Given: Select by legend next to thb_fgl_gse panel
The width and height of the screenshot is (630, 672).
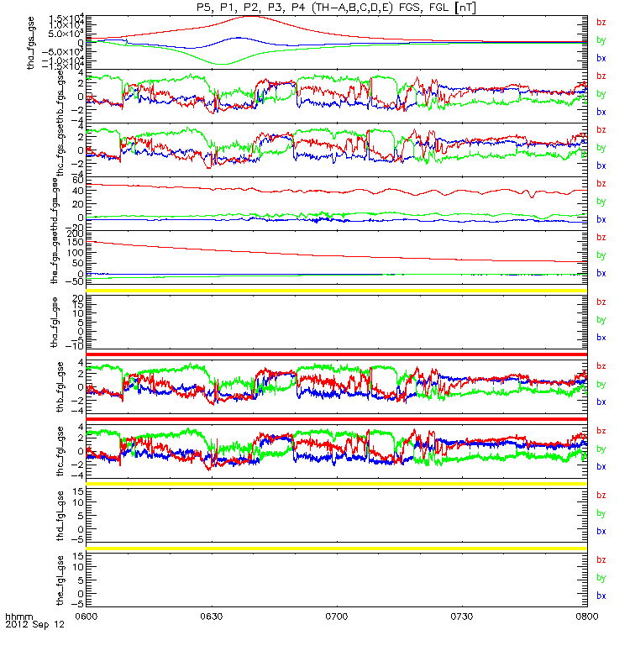Looking at the screenshot, I should pos(601,385).
